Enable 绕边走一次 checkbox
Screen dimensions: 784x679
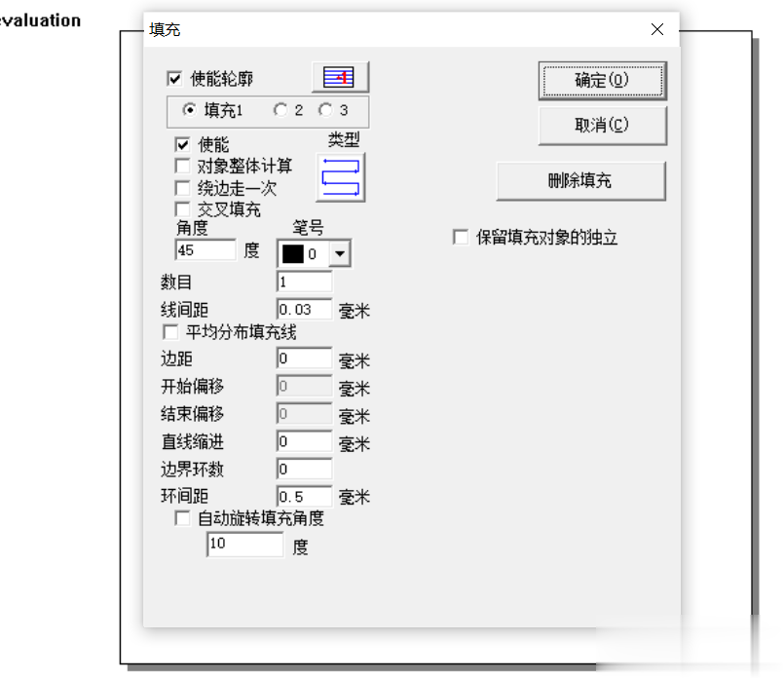pyautogui.click(x=182, y=188)
